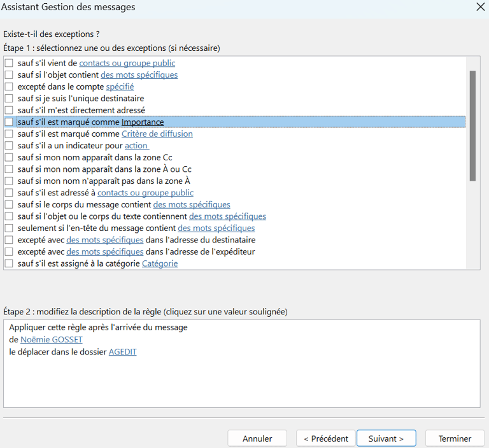
Task: Close the Assistant Gestion des messages dialog
Action: tap(481, 6)
